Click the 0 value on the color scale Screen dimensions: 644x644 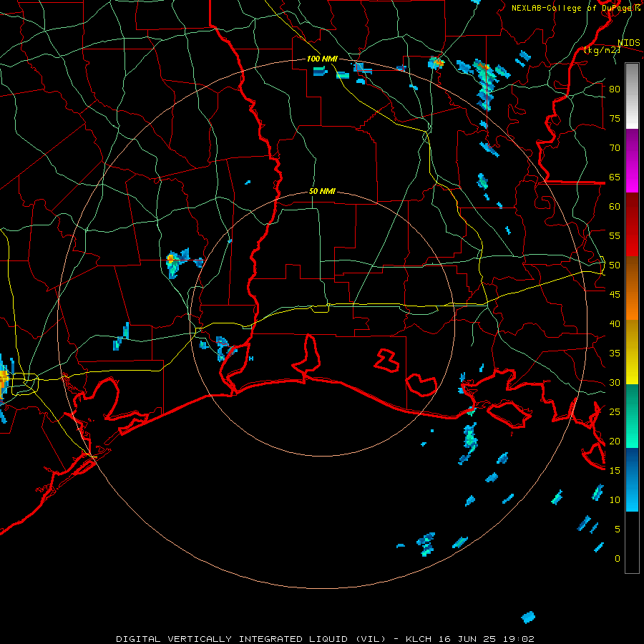tap(618, 559)
